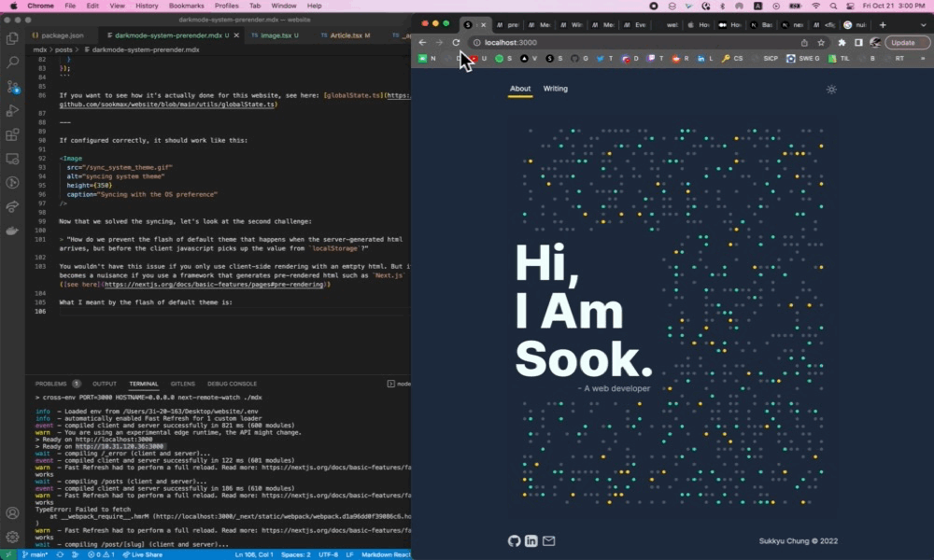Open the LinkedIn icon in page footer

click(531, 541)
